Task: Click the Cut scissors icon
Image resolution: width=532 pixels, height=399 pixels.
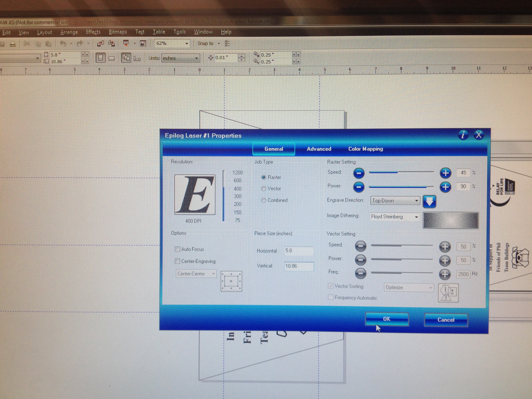Action: [x=26, y=44]
